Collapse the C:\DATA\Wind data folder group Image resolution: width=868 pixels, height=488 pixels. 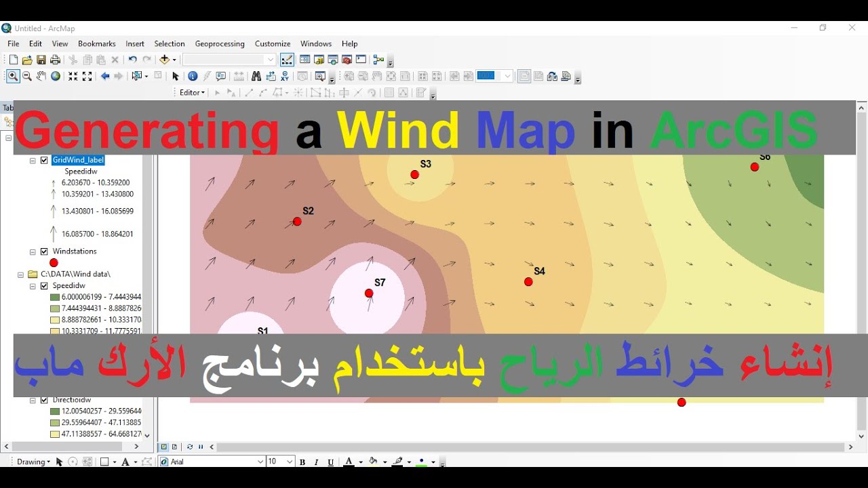click(20, 274)
